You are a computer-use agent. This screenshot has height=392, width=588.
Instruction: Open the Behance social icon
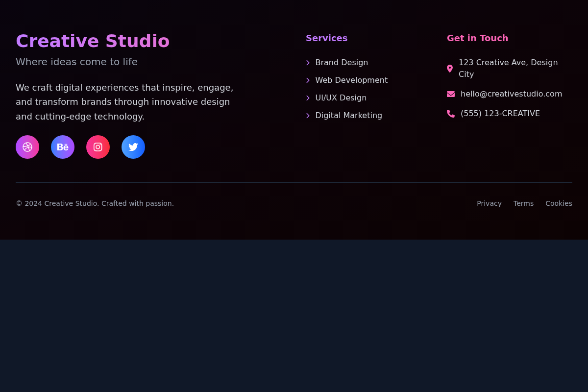[x=63, y=147]
